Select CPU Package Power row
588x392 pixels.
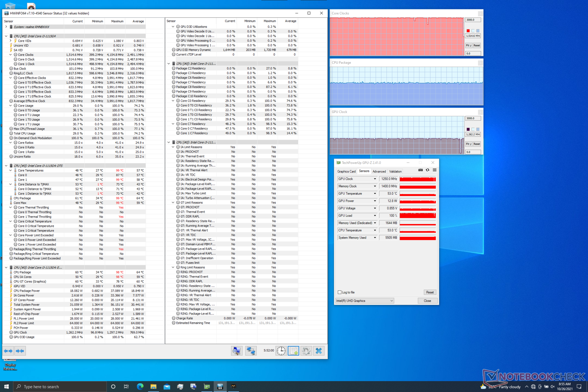(x=77, y=291)
